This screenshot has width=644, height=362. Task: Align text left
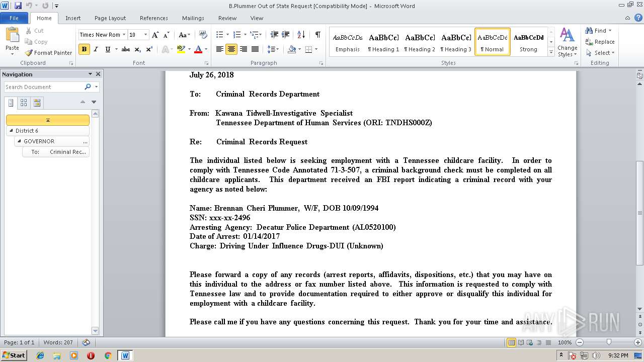click(220, 49)
